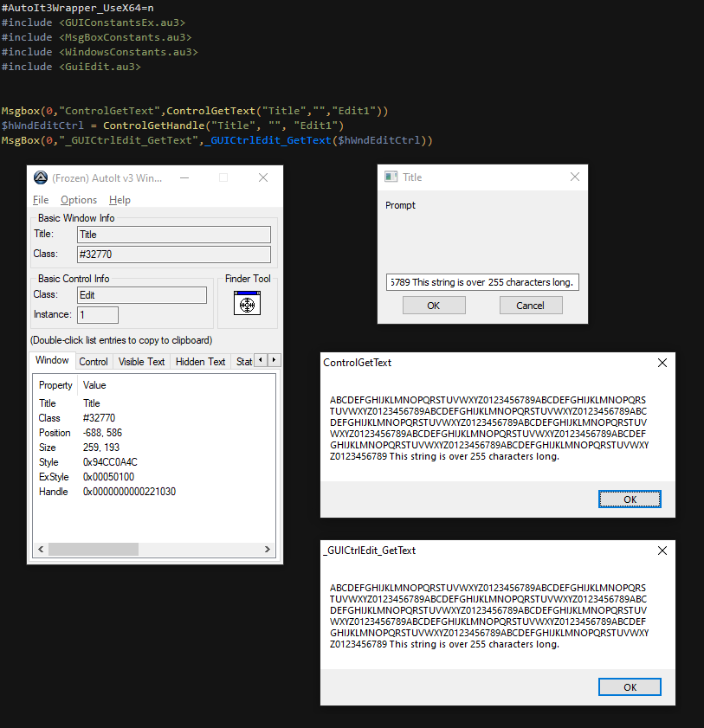Click the Title dialog window icon
This screenshot has width=704, height=728.
tap(391, 177)
